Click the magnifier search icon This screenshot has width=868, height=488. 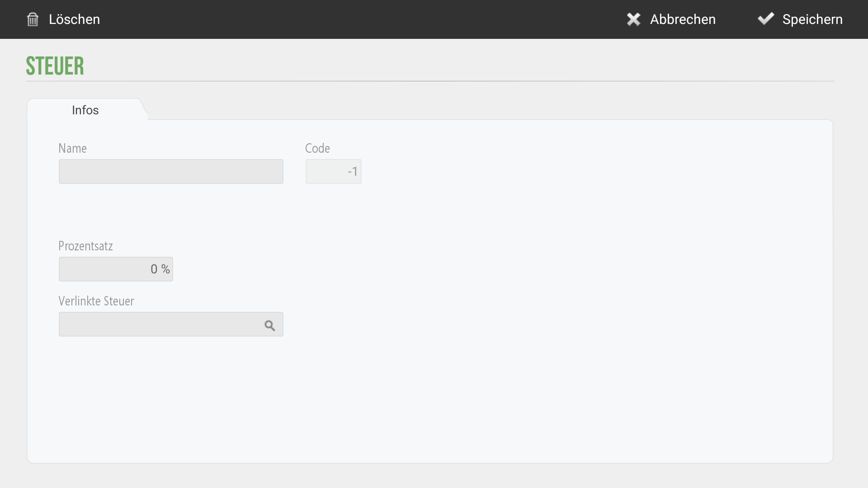pos(270,325)
